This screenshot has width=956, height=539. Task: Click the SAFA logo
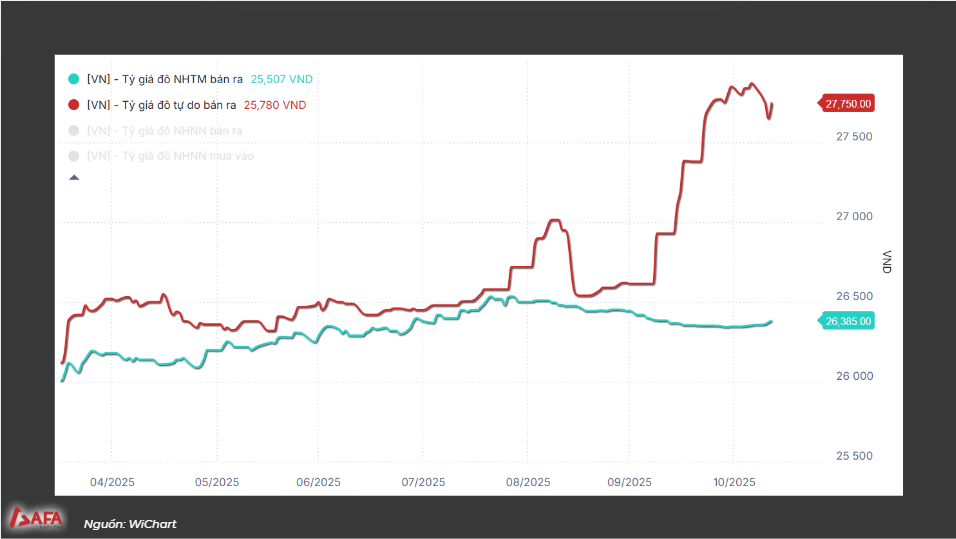click(x=37, y=518)
